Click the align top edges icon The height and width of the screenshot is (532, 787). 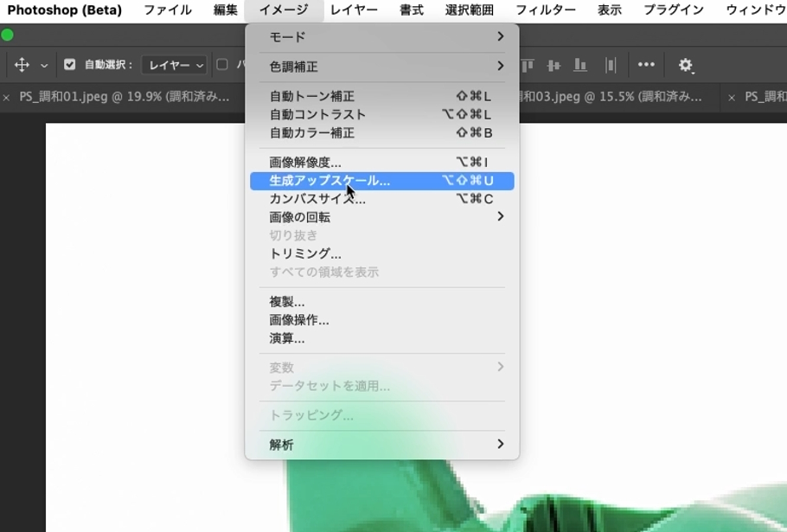528,65
